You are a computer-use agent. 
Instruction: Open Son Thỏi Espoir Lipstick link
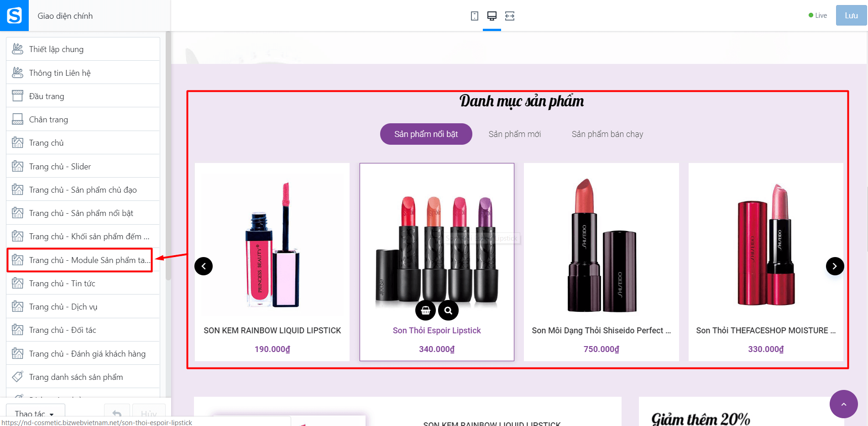click(437, 330)
